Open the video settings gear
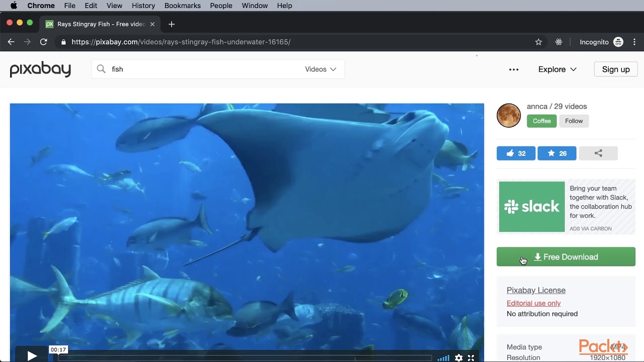This screenshot has width=644, height=362. coord(458,358)
